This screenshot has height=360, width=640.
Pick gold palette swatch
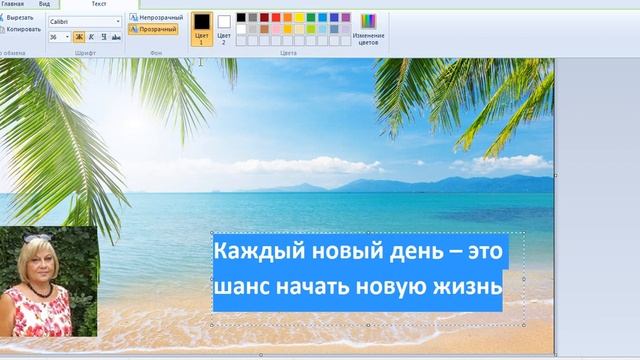pos(288,29)
